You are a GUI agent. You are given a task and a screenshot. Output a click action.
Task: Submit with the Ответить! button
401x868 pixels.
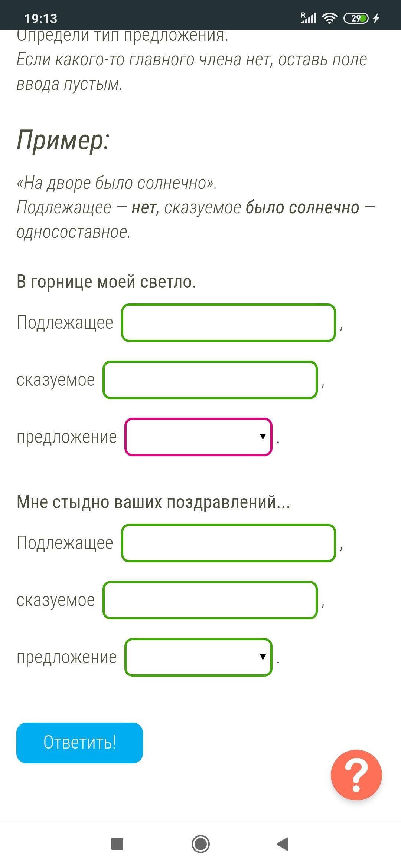click(x=79, y=743)
